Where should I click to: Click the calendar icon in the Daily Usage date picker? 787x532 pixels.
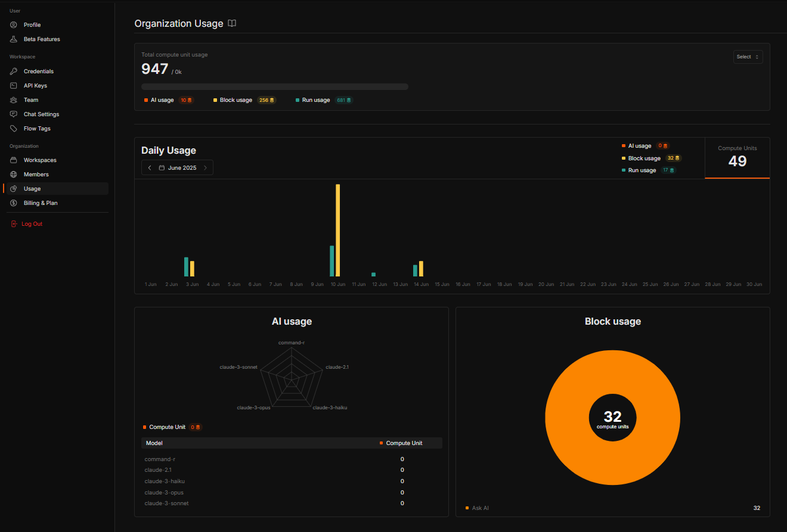pos(161,167)
